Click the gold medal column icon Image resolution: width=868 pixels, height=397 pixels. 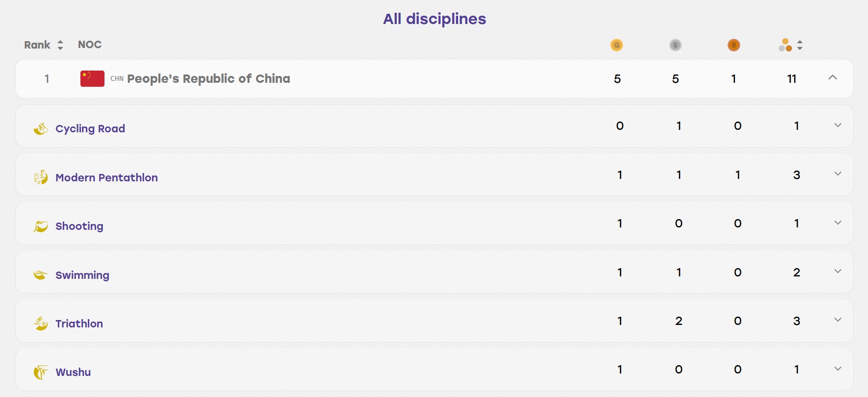point(616,45)
